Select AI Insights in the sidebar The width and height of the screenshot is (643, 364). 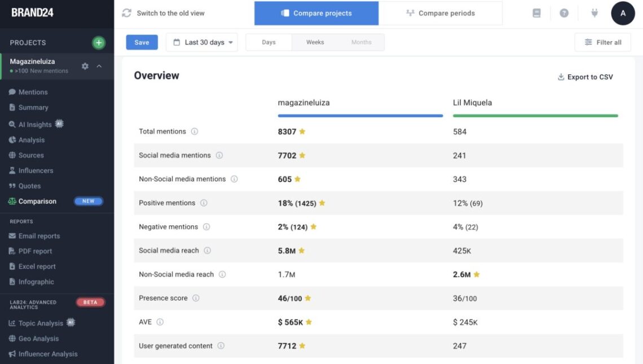click(35, 125)
